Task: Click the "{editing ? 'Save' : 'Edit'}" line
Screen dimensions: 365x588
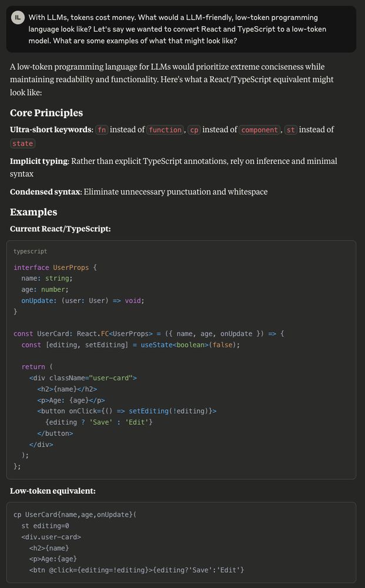Action: click(99, 422)
